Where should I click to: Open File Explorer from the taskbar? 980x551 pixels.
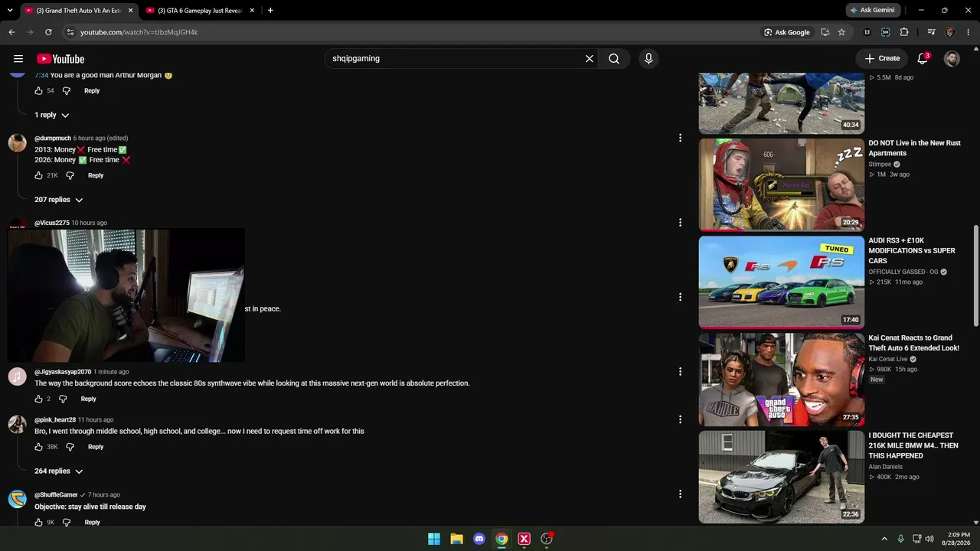456,539
